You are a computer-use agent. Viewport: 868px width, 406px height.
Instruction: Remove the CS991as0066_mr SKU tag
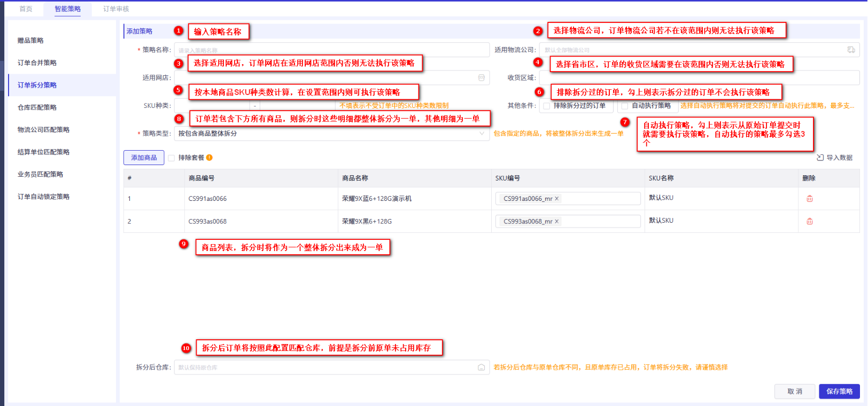(556, 199)
